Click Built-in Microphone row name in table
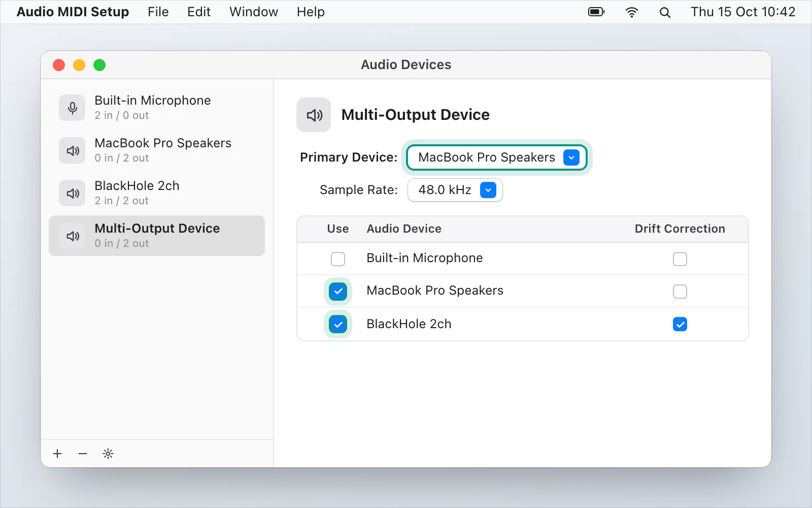The image size is (812, 508). (425, 258)
